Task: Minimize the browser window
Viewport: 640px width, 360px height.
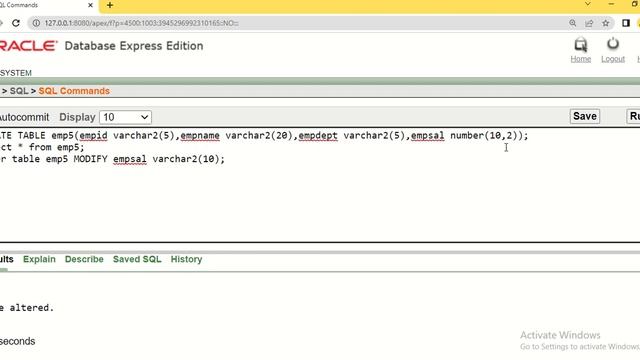Action: click(x=611, y=4)
